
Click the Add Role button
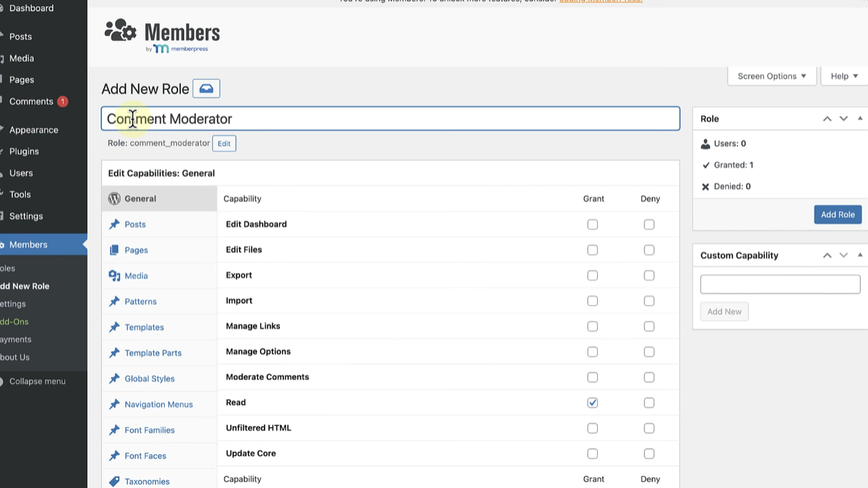[x=838, y=214]
